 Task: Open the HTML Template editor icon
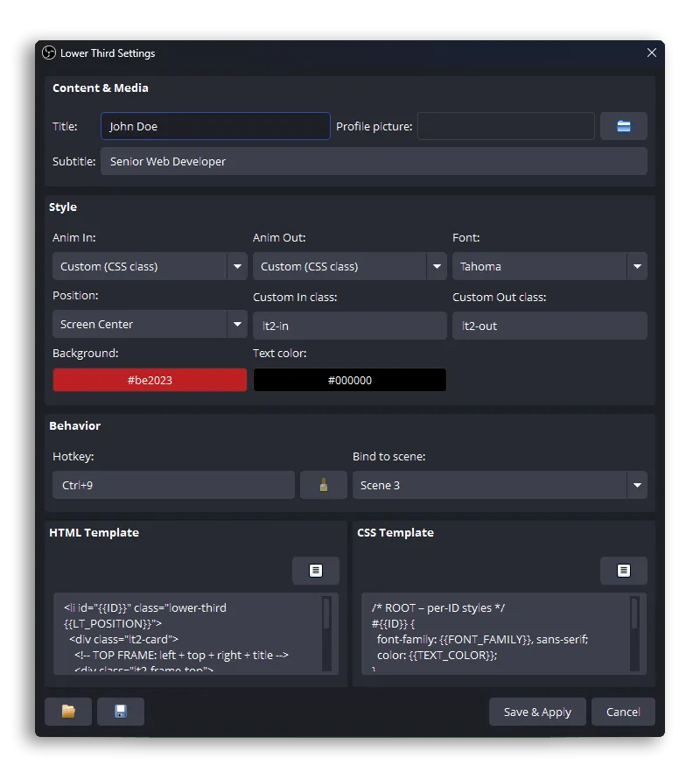315,571
